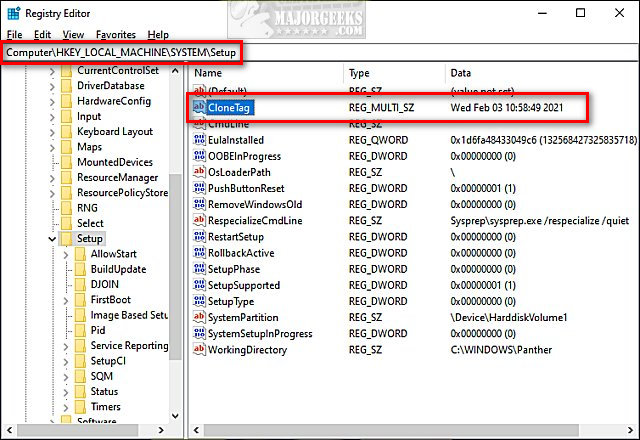640x440 pixels.
Task: Click the values pane scroll right arrow
Action: (631, 430)
